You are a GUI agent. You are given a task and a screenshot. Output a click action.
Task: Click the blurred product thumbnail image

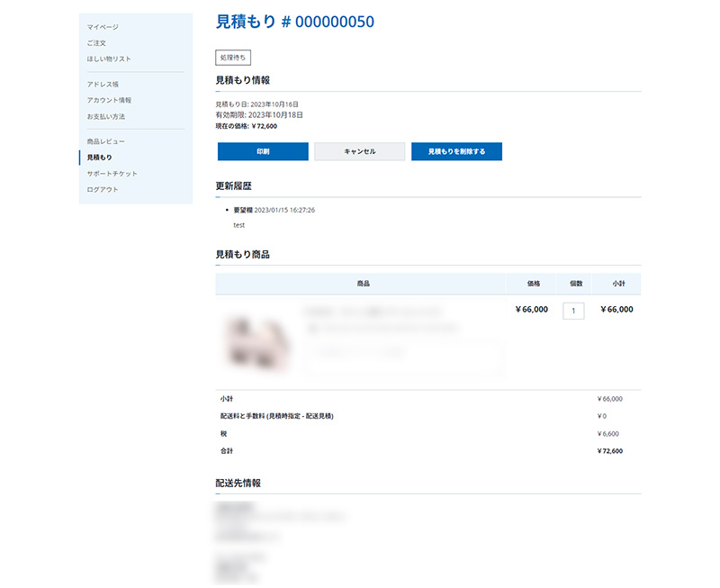coord(256,342)
